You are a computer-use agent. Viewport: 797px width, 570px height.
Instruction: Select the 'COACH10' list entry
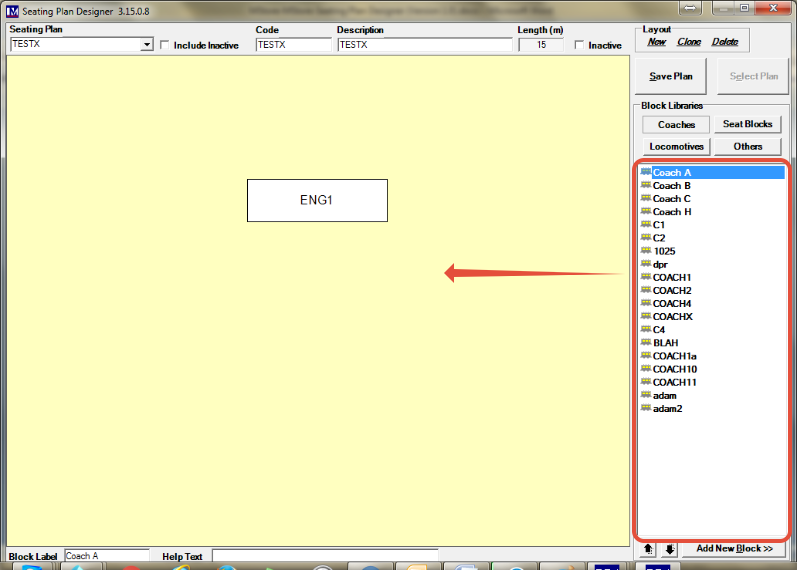675,369
